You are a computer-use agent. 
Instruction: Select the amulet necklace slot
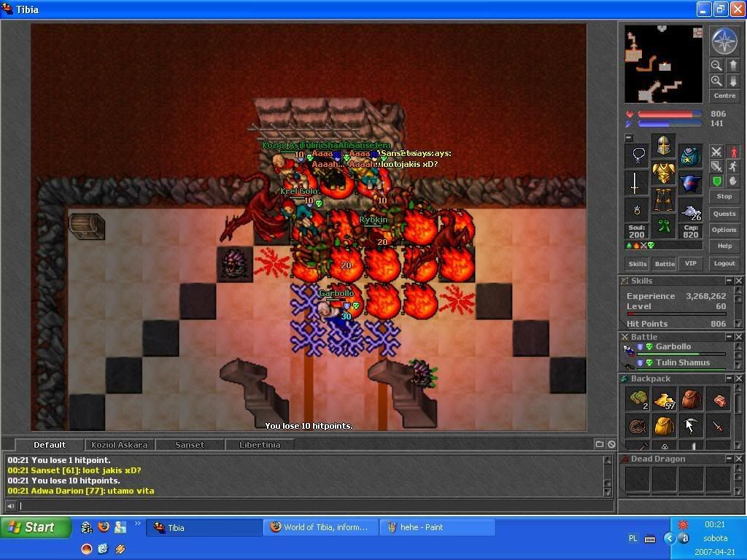point(638,156)
